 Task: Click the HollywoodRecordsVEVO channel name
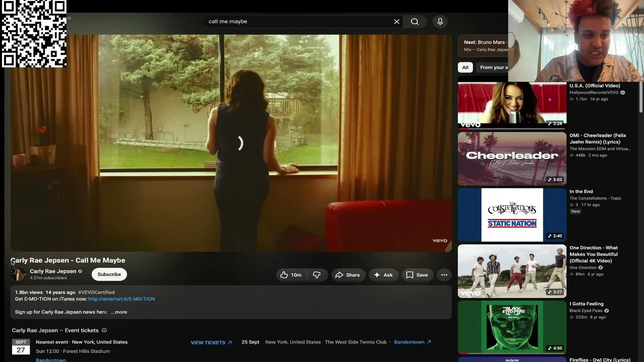coord(594,93)
